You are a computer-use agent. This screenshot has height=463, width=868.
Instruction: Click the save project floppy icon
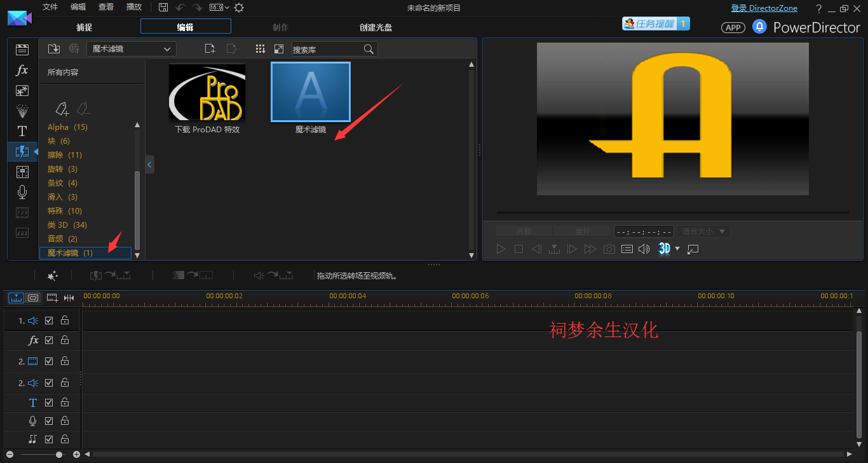[163, 8]
